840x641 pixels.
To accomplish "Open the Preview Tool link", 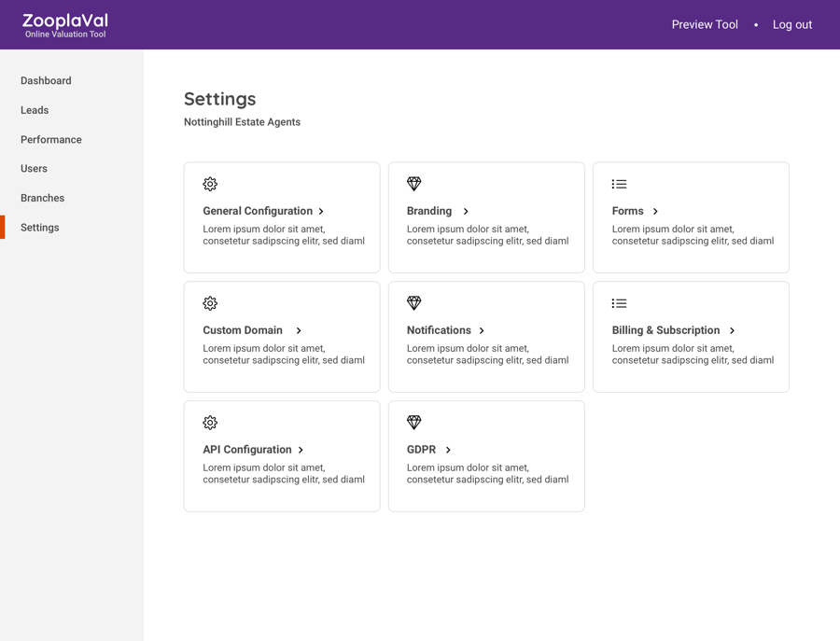I will point(705,25).
